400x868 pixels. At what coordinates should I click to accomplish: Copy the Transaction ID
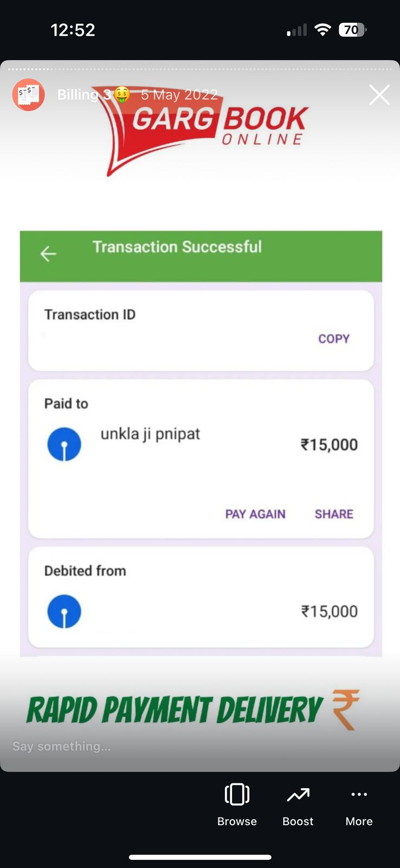point(334,339)
